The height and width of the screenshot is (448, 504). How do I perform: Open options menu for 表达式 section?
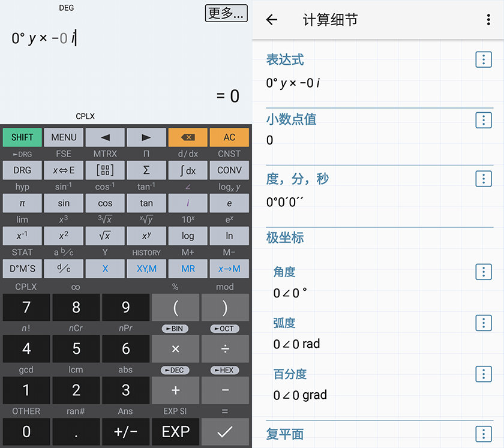(x=484, y=59)
